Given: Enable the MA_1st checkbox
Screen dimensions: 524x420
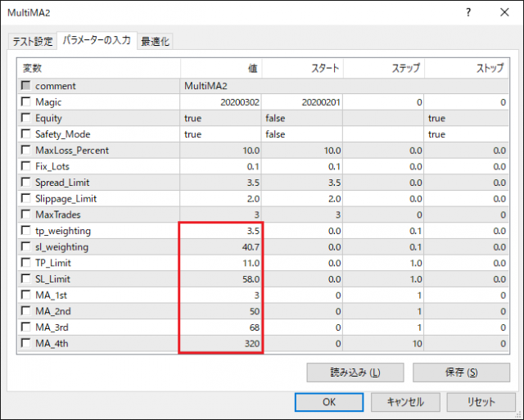Looking at the screenshot, I should (25, 295).
